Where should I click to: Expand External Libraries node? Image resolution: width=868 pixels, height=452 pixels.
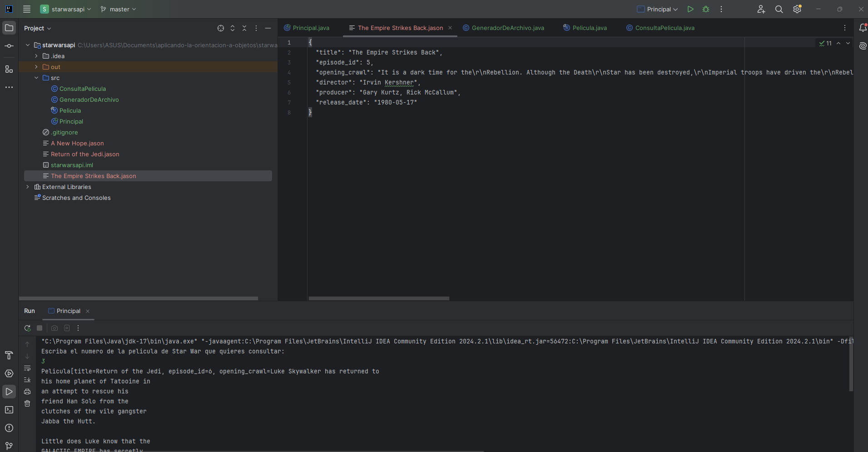pyautogui.click(x=28, y=187)
